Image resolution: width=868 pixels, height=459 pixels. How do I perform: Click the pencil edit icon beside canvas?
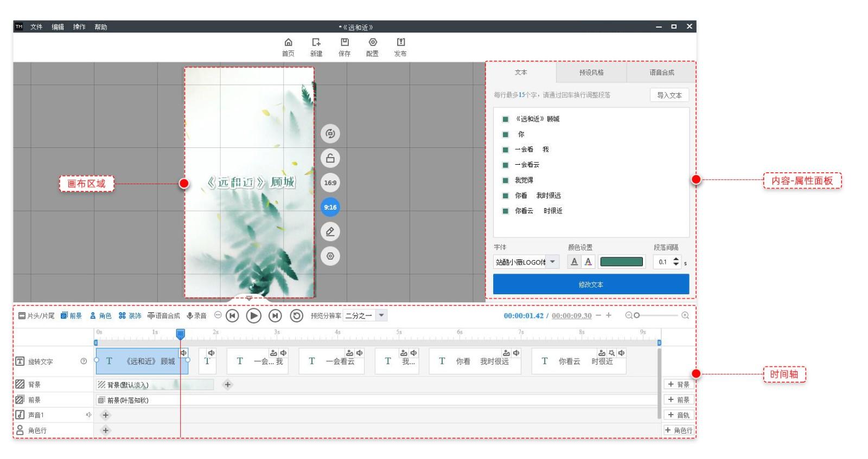click(x=330, y=232)
